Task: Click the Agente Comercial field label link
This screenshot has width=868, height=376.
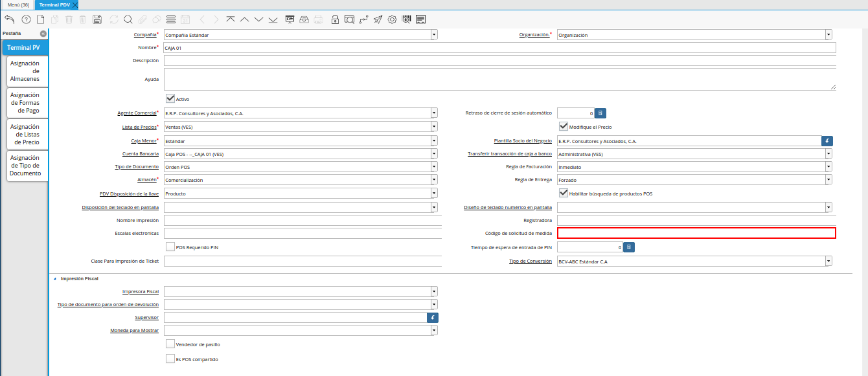Action: point(137,113)
